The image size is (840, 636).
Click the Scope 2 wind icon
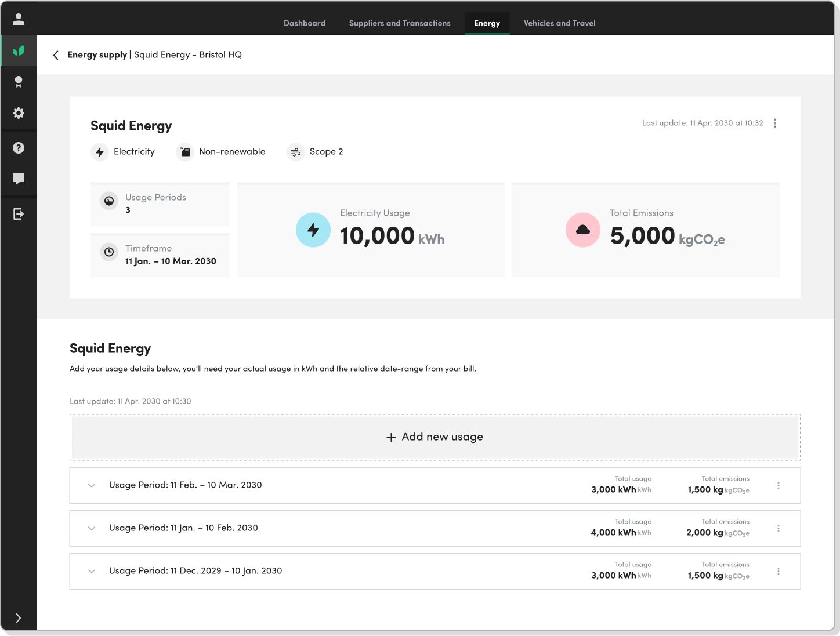click(x=296, y=152)
